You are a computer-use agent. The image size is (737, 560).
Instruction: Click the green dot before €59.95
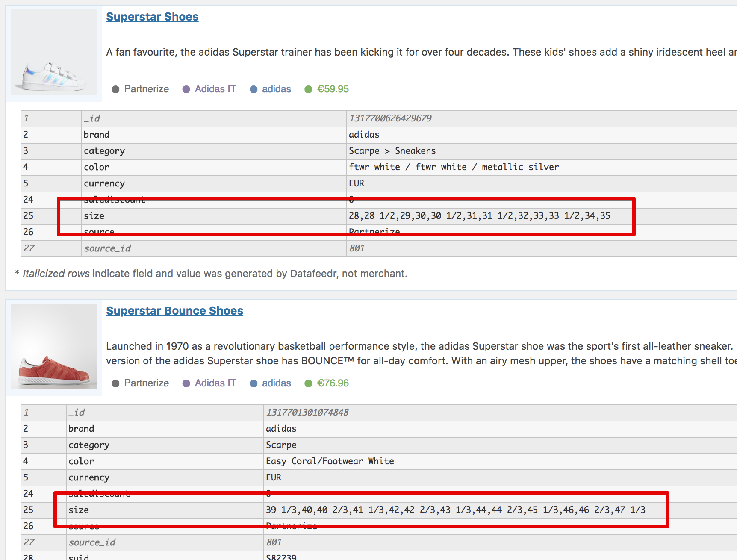308,89
